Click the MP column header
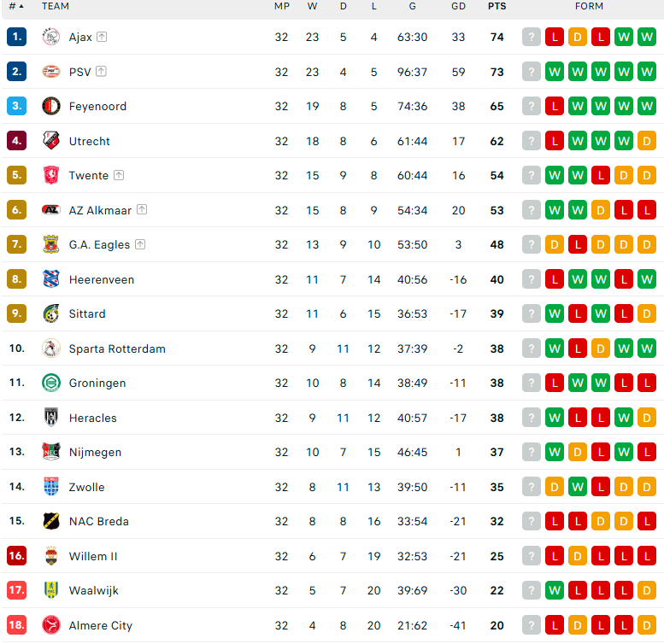664x644 pixels. coord(282,6)
